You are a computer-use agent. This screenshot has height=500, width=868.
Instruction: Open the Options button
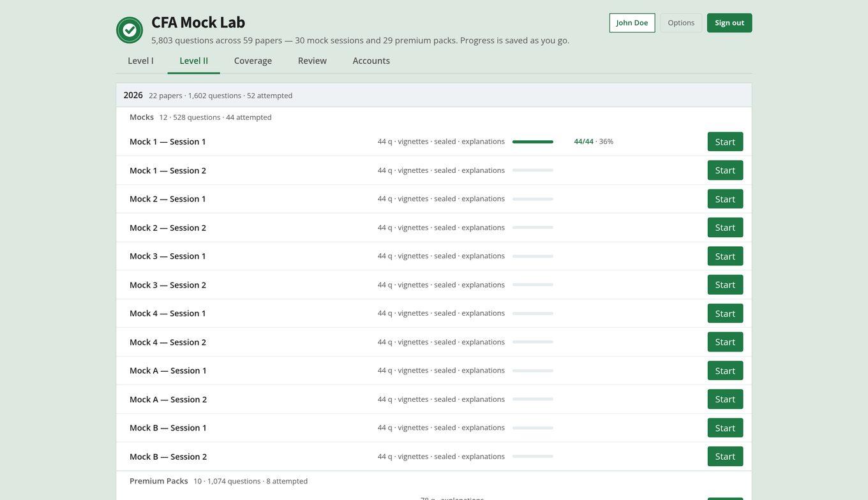tap(681, 23)
